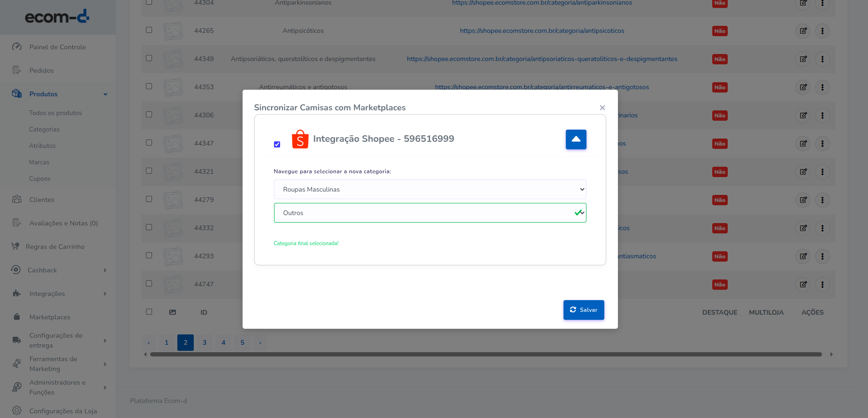Select checkbox for row 44306

(x=149, y=115)
